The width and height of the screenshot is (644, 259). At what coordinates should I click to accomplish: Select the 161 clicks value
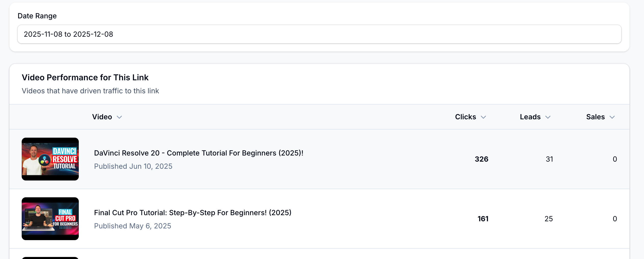tap(483, 219)
